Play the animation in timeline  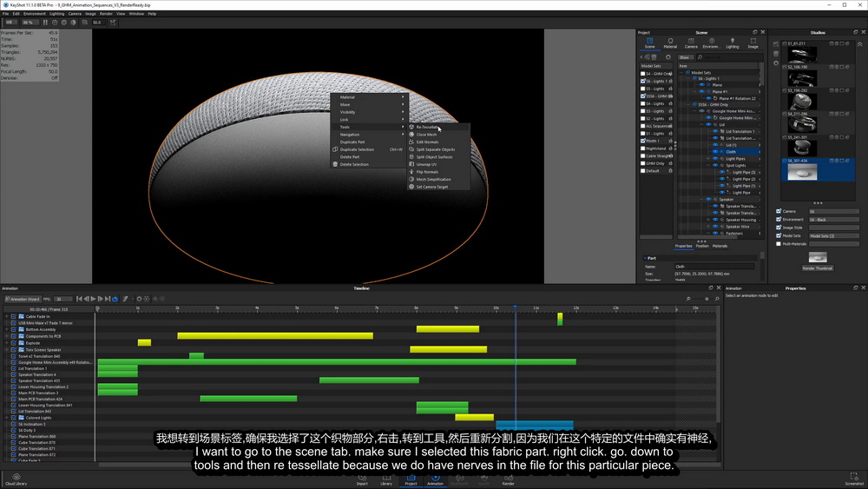(94, 299)
